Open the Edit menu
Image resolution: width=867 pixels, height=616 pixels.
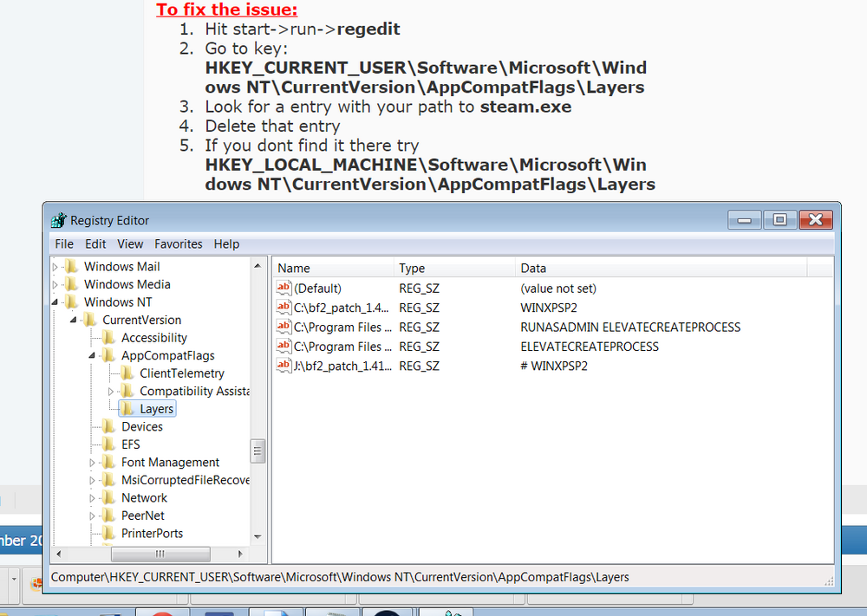95,243
